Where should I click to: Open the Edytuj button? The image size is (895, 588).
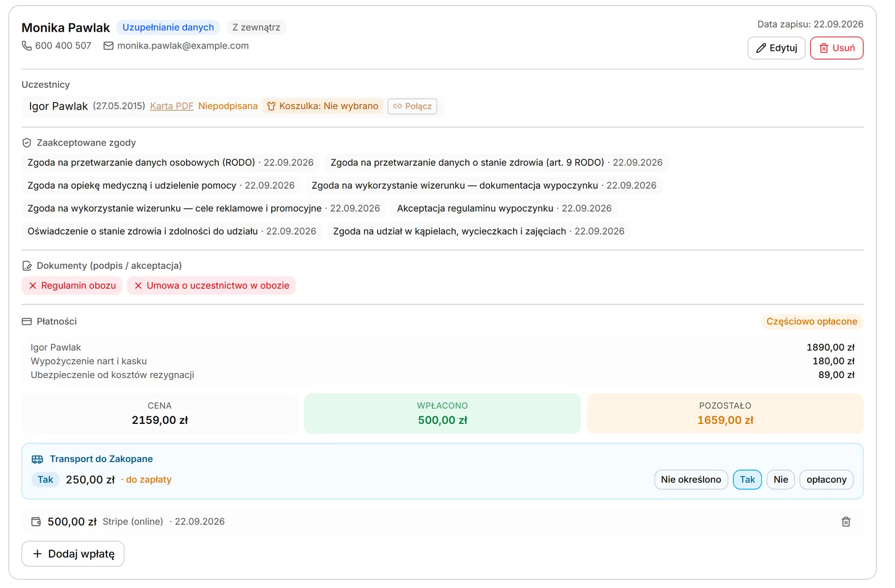tap(776, 48)
